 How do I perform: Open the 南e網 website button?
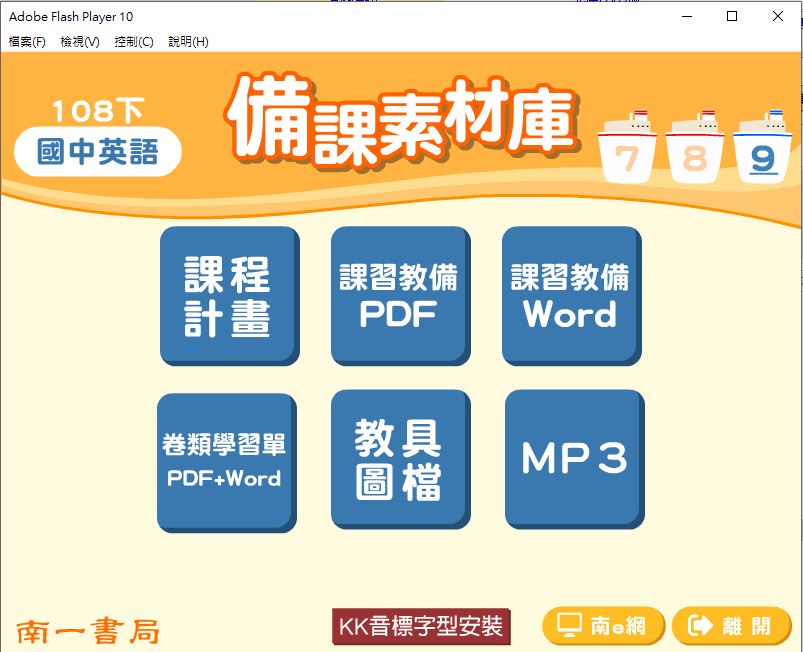tap(602, 626)
